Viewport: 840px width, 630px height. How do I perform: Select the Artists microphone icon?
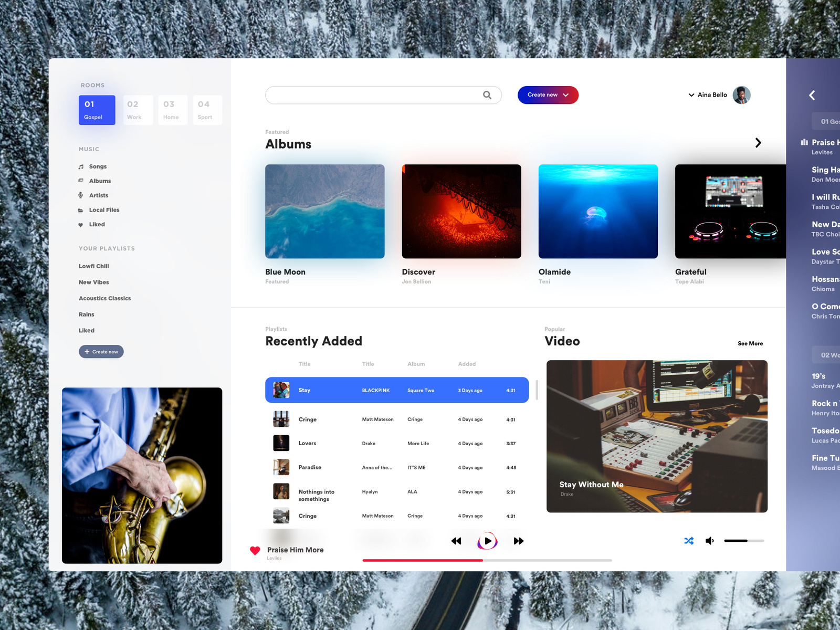pyautogui.click(x=80, y=195)
